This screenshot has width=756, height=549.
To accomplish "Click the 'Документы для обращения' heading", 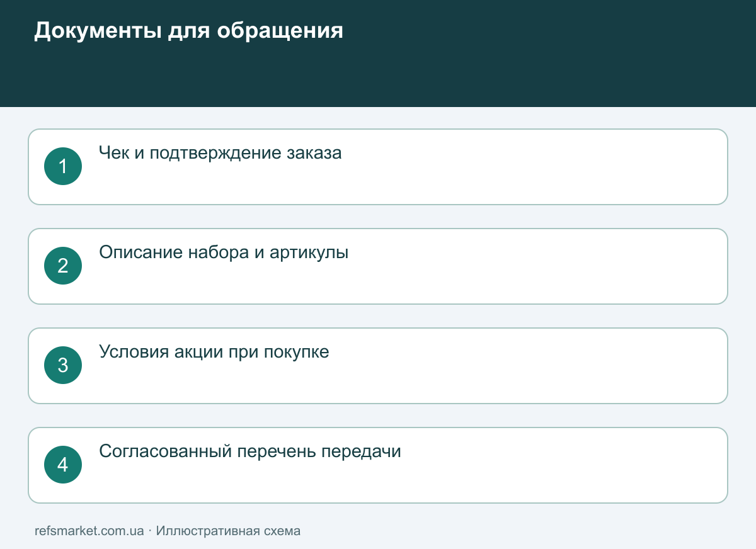I will [x=188, y=31].
